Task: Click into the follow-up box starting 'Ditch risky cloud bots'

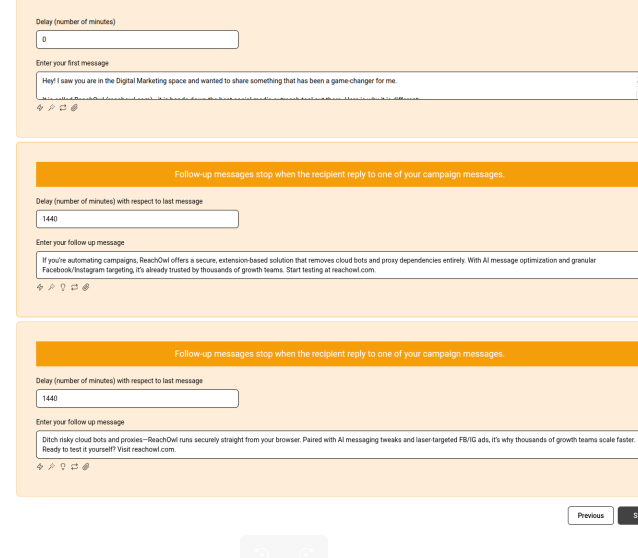Action: point(337,444)
